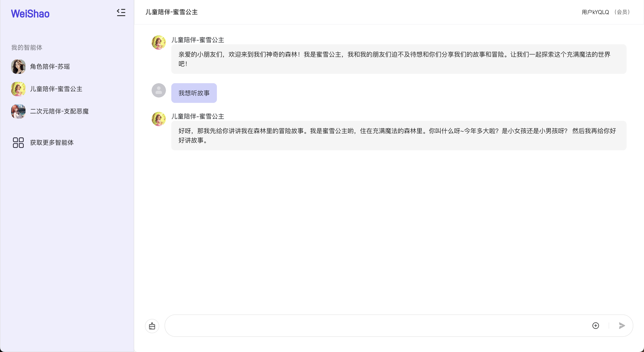Click the welcome message bubble about 神奇的森林
Screen dimensions: 644x352
click(x=399, y=59)
